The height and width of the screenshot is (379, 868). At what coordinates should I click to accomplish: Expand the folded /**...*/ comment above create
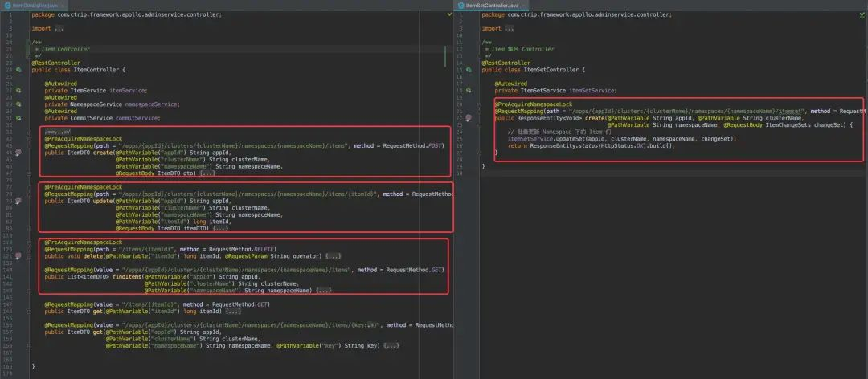point(58,132)
